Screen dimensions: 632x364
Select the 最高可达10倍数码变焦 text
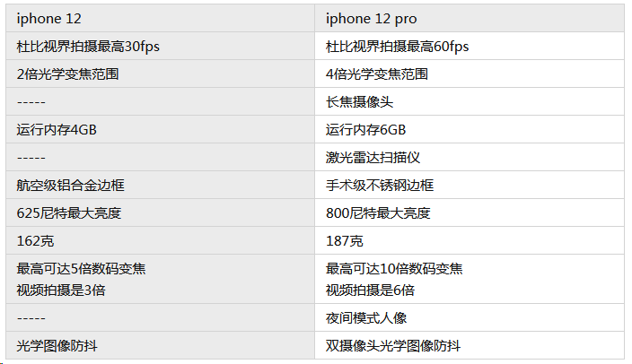pyautogui.click(x=394, y=269)
